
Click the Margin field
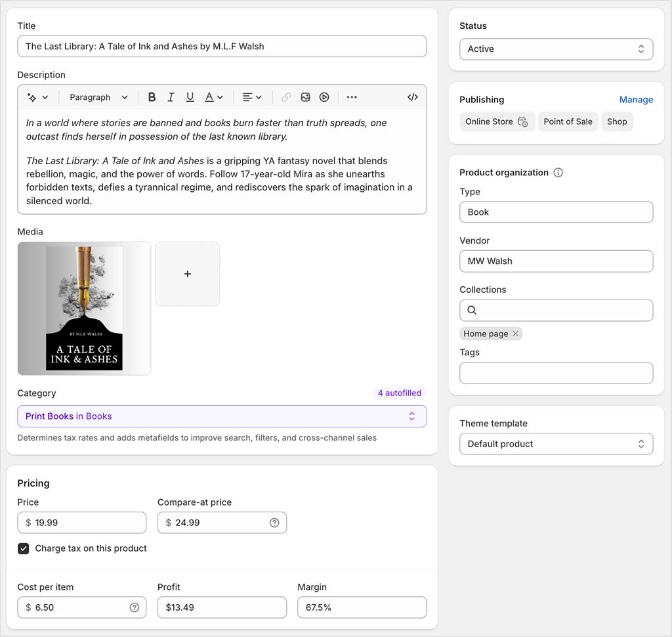[362, 607]
